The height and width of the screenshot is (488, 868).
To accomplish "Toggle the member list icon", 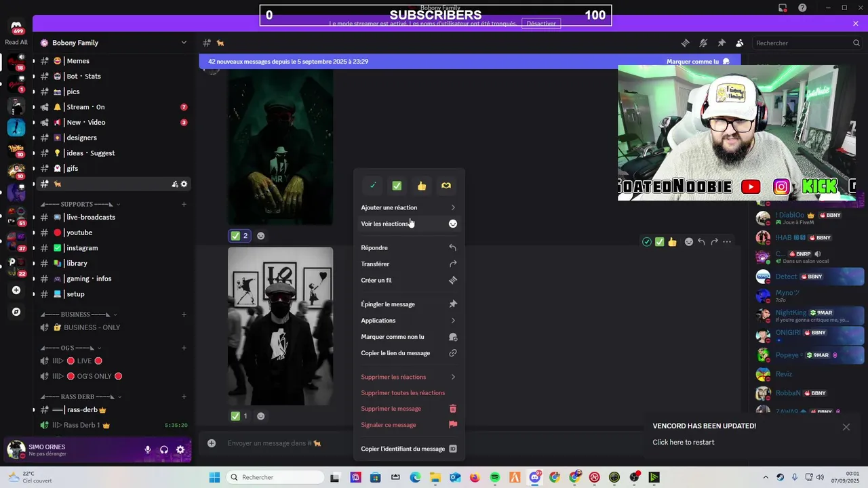I will pos(739,43).
